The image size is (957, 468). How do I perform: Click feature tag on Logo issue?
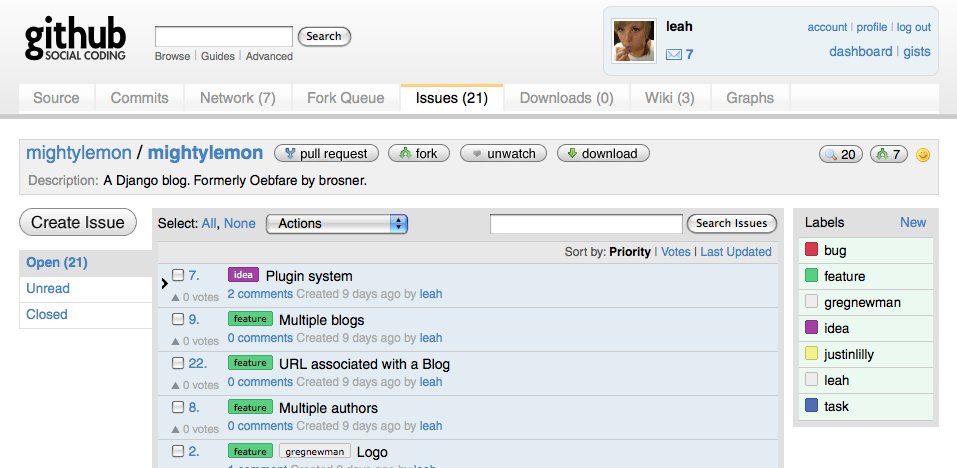[250, 452]
